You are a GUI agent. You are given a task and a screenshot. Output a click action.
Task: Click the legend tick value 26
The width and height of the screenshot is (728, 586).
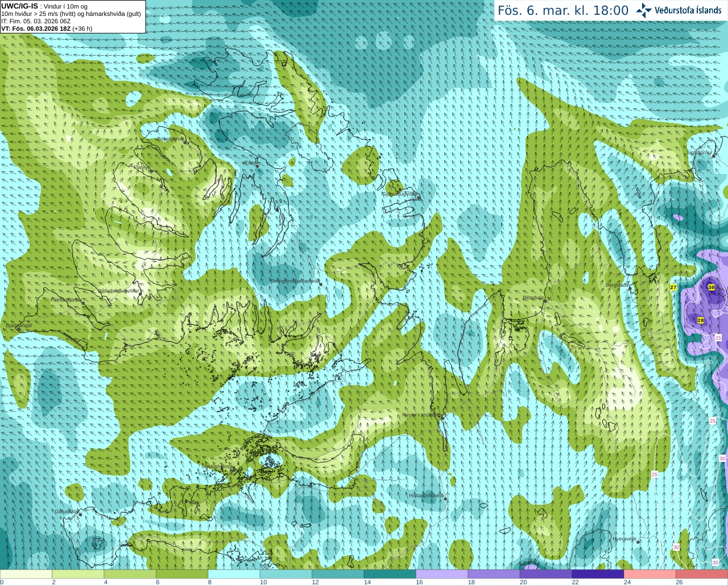(x=679, y=583)
